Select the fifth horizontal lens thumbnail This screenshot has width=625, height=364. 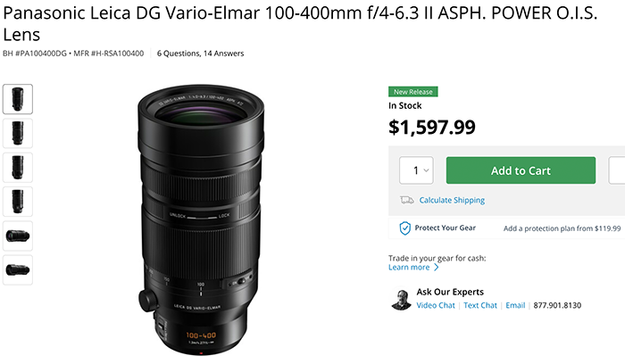point(18,236)
